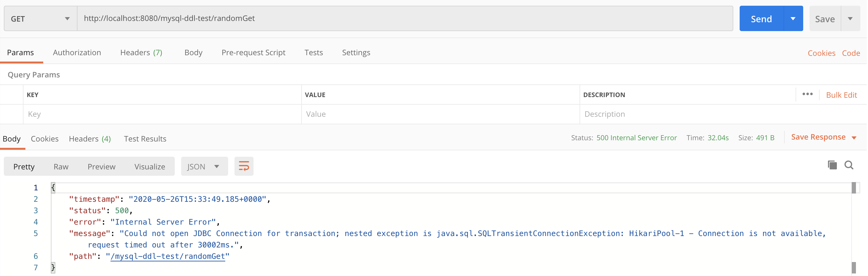The image size is (868, 276).
Task: Click the request URL input field
Action: [x=404, y=18]
